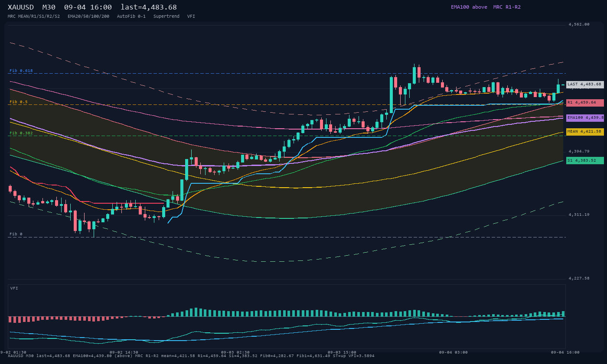Image resolution: width=607 pixels, height=364 pixels.
Task: Click the 09-04 03:00 time axis label
Action: pos(454,352)
